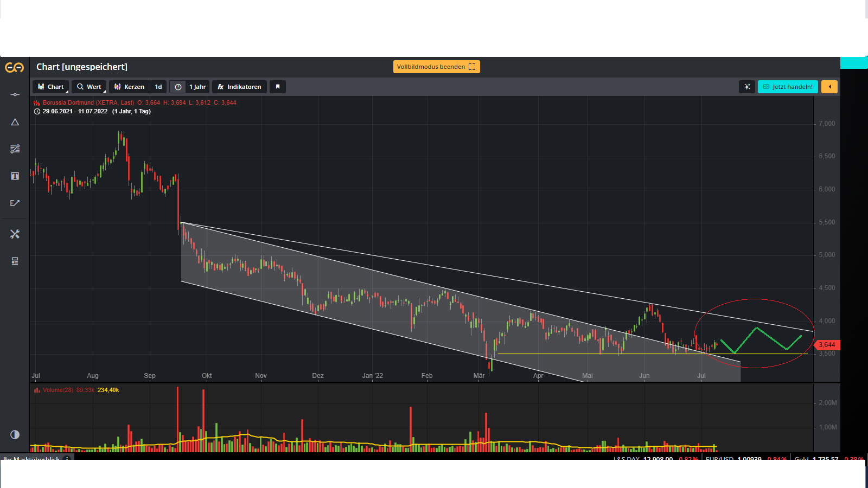The height and width of the screenshot is (488, 868).
Task: Select the 1 Jahr time range
Action: click(197, 87)
